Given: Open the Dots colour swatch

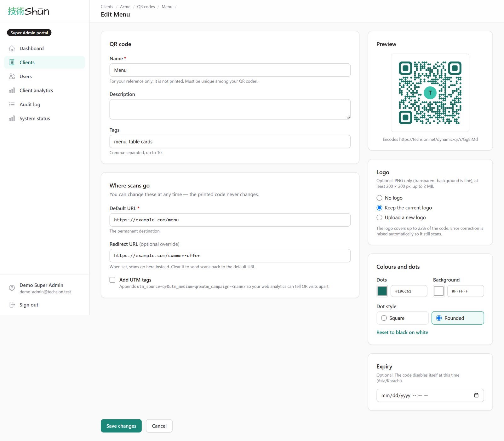Looking at the screenshot, I should point(382,291).
